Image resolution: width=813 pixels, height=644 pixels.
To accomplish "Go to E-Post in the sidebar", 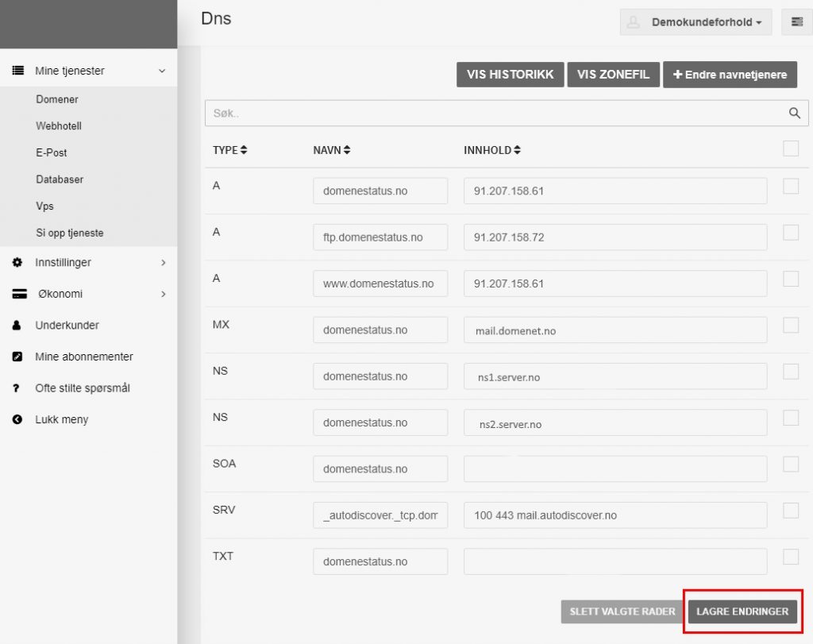I will pyautogui.click(x=52, y=152).
